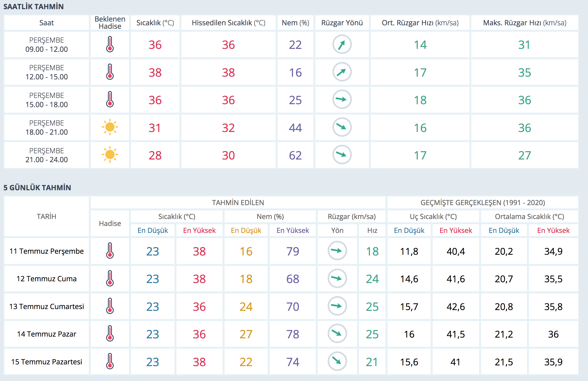588x381 pixels.
Task: Click the PERŞEMBE 18.00 - 21.00 time cell
Action: [x=47, y=127]
